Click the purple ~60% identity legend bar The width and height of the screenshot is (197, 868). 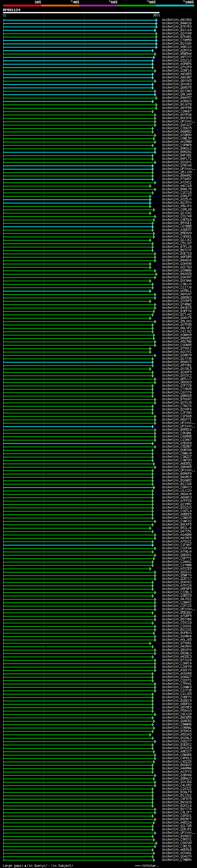pos(99,6)
